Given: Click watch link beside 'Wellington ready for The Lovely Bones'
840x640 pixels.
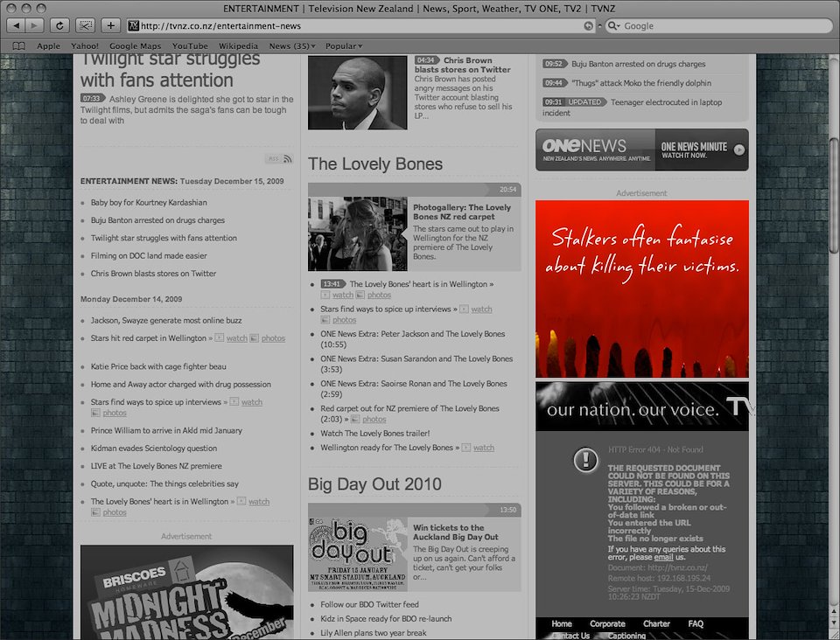Looking at the screenshot, I should click(x=484, y=448).
